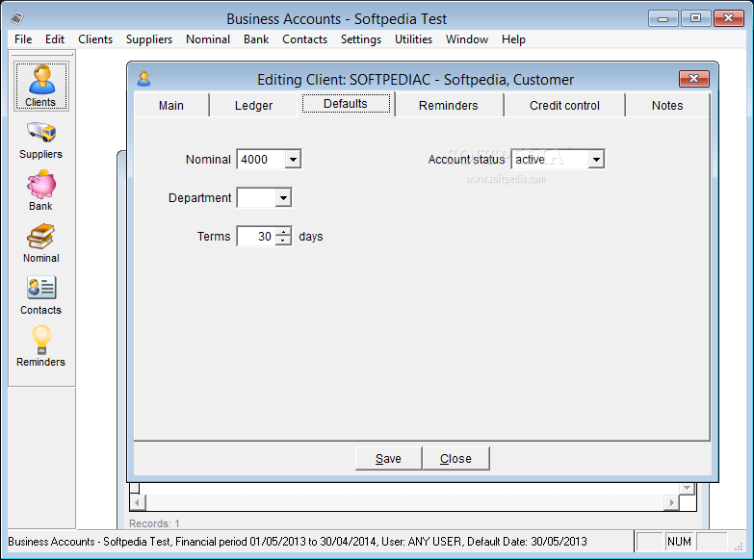This screenshot has height=560, width=754.
Task: Open the Utilities menu
Action: (x=413, y=39)
